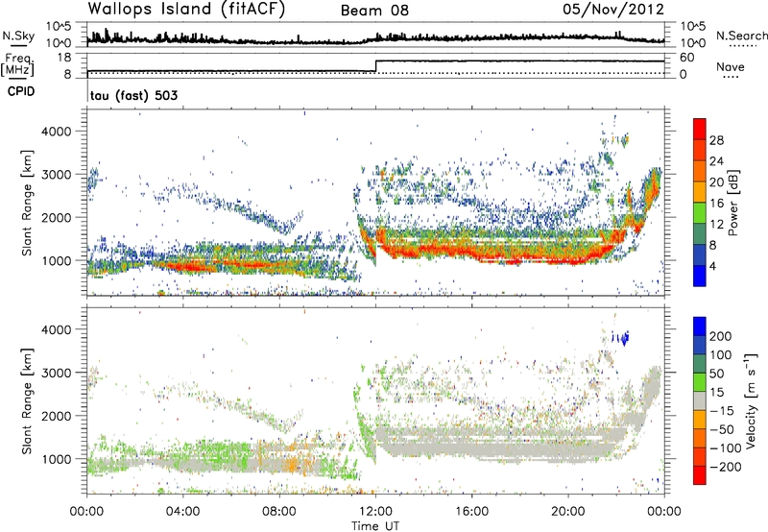Click the blue swatch of Power colorbar
768x532 pixels.
tap(700, 276)
